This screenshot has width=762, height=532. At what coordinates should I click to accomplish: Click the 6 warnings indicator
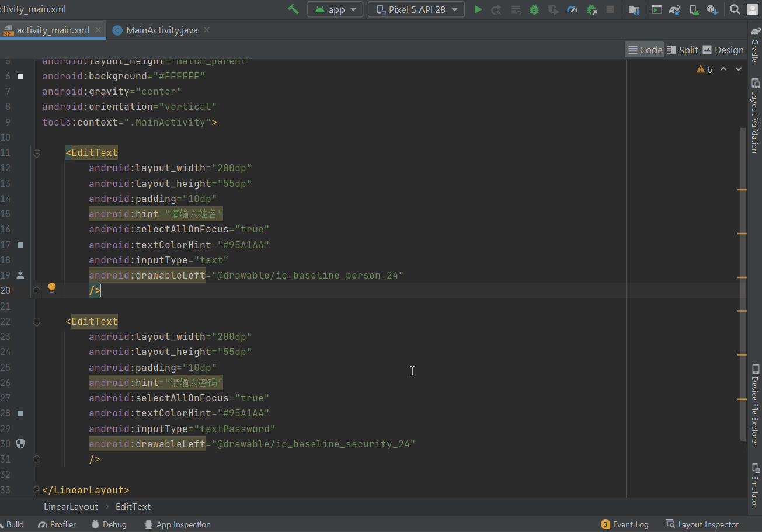tap(704, 69)
